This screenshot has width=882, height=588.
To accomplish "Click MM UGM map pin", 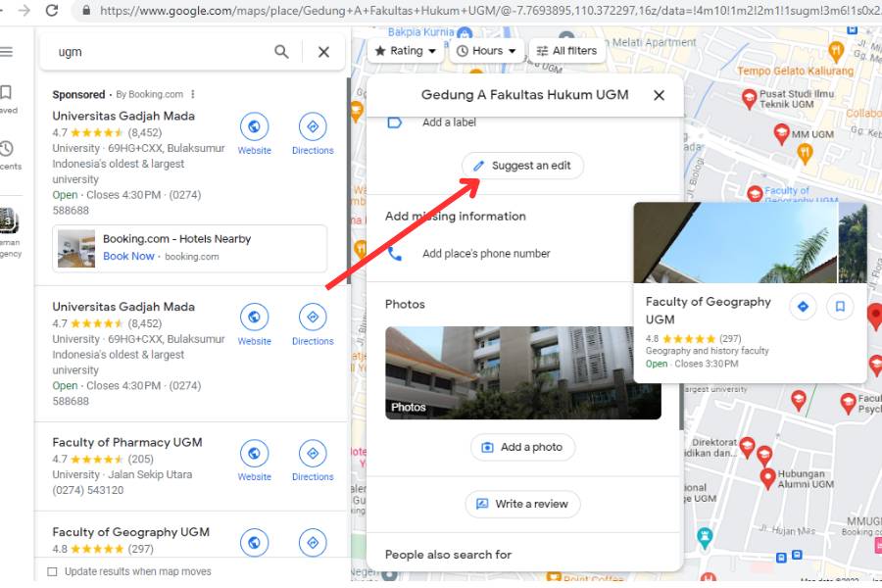I will pyautogui.click(x=781, y=134).
